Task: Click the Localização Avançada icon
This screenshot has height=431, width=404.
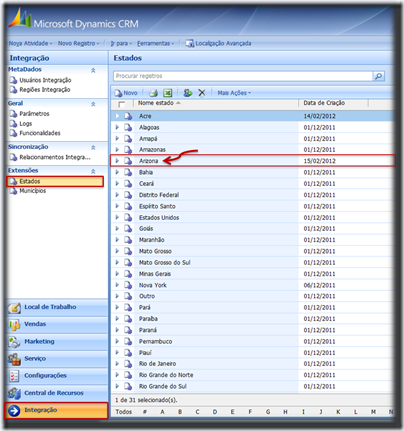Action: point(190,43)
